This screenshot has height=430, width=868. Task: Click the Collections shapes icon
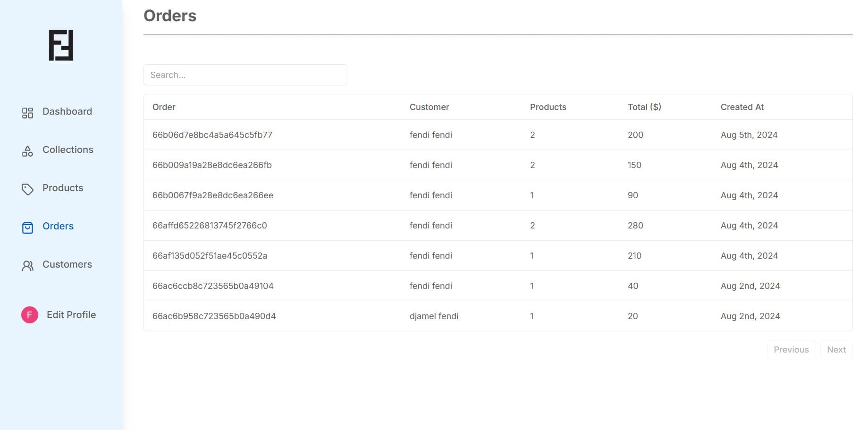[27, 151]
